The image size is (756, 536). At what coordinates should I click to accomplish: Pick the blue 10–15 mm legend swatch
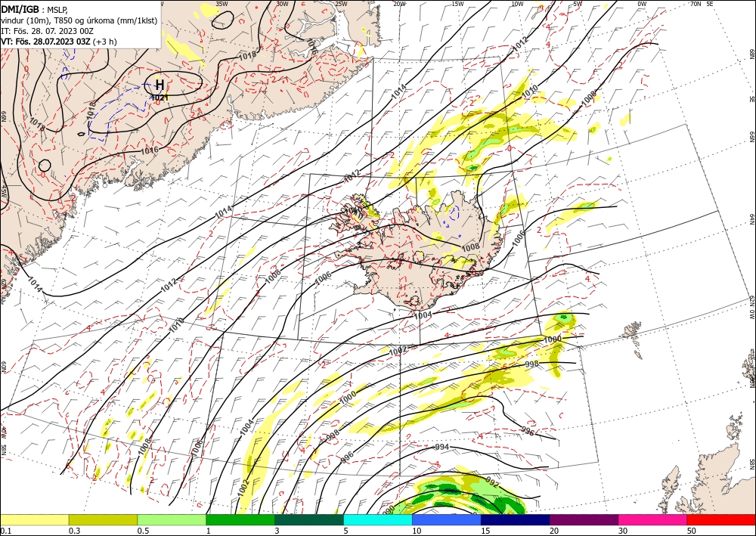447,519
